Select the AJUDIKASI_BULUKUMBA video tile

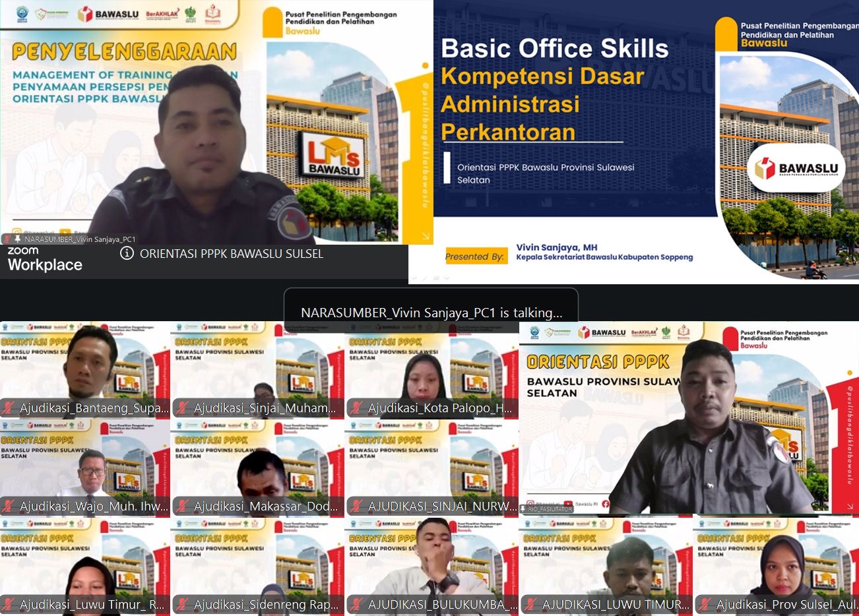coord(432,566)
